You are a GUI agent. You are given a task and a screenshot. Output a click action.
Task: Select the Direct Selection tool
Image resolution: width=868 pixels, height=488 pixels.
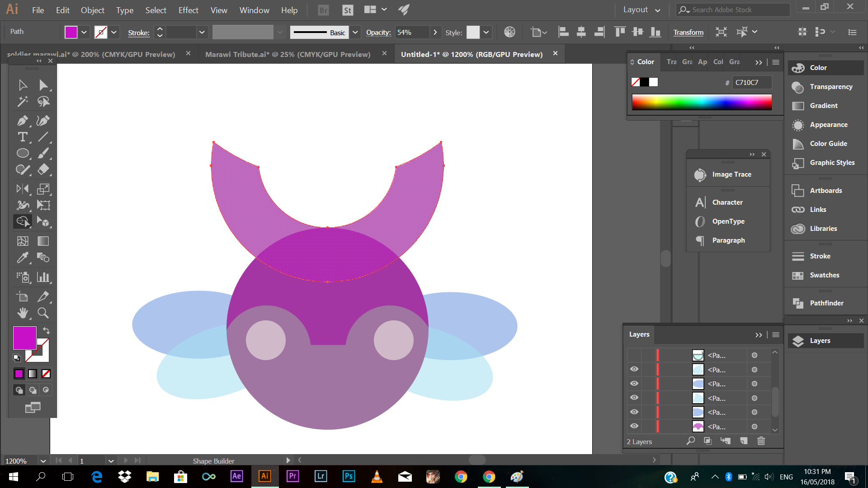(x=43, y=85)
